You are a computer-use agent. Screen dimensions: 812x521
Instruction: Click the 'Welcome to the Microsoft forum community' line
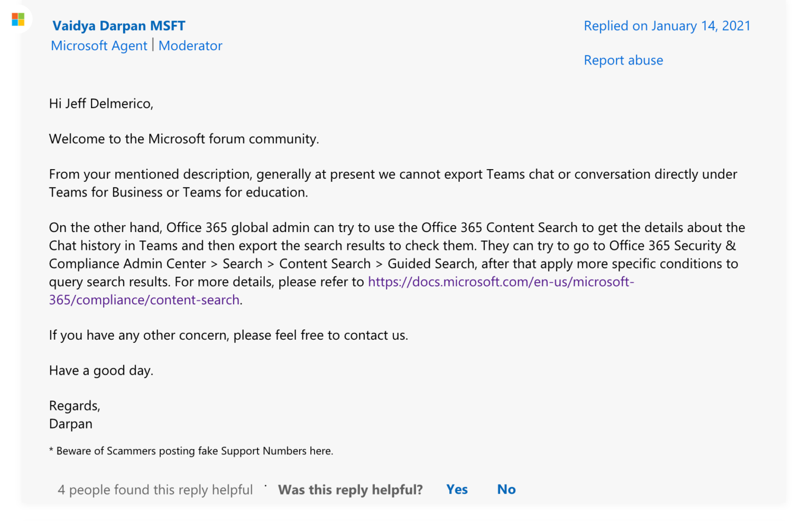[184, 139]
